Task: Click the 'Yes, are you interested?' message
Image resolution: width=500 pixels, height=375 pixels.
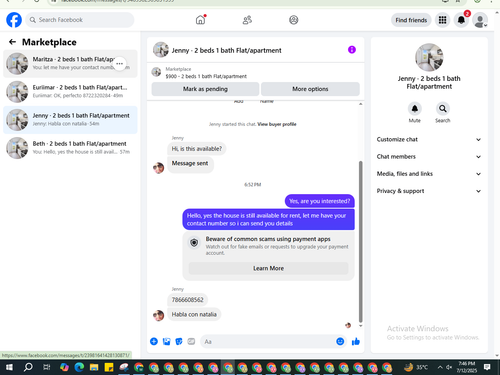Action: pyautogui.click(x=320, y=201)
